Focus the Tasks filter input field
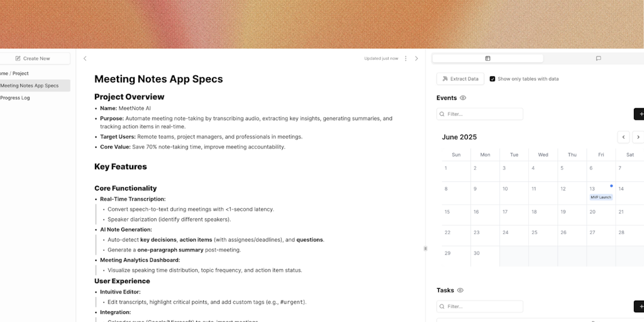Image resolution: width=644 pixels, height=322 pixels. pos(480,306)
